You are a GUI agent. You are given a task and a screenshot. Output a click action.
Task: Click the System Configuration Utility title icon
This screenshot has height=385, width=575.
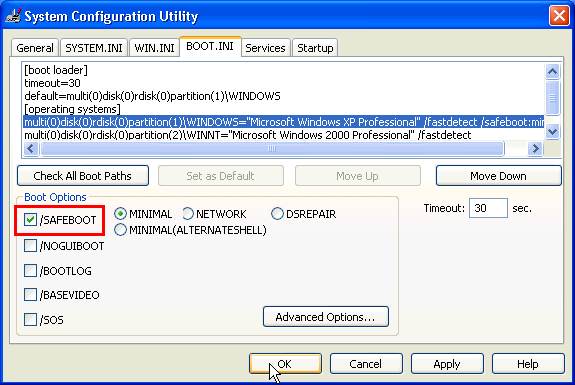13,16
